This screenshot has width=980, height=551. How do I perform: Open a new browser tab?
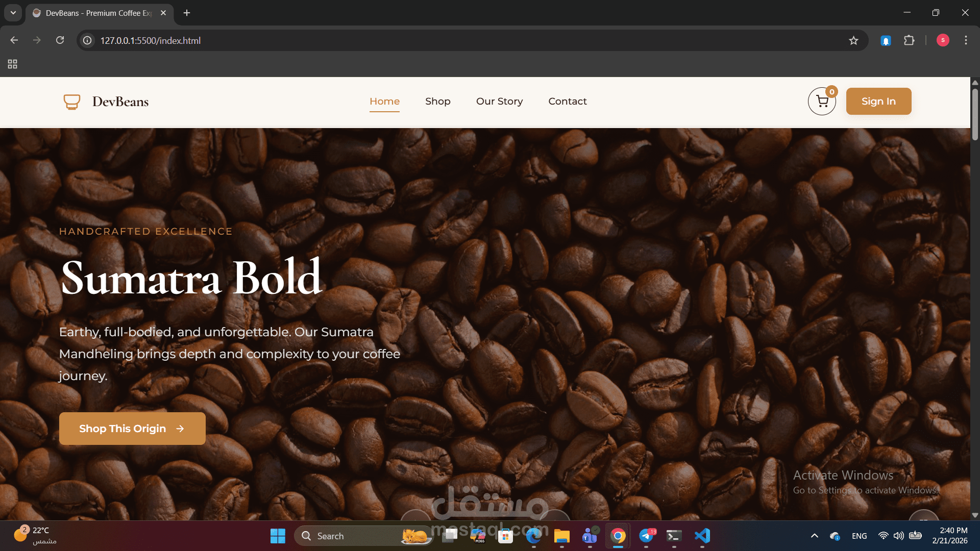pos(187,13)
